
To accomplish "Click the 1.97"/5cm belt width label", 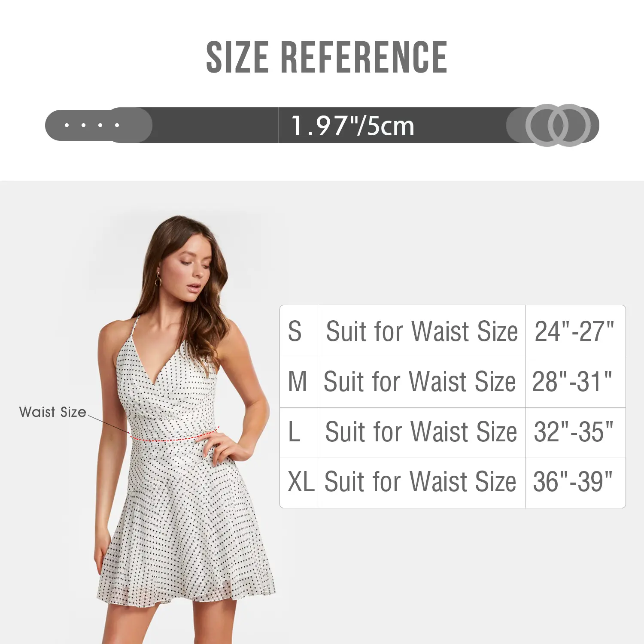I will [353, 126].
